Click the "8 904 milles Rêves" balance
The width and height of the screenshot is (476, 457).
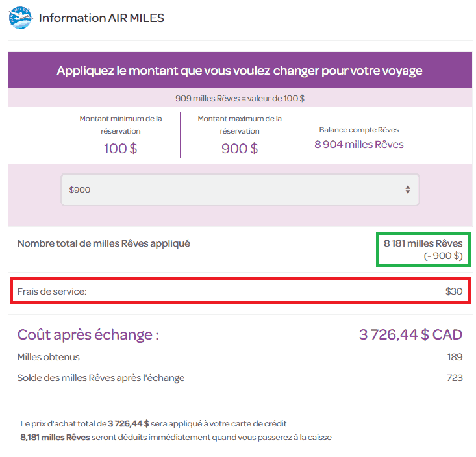pos(359,144)
